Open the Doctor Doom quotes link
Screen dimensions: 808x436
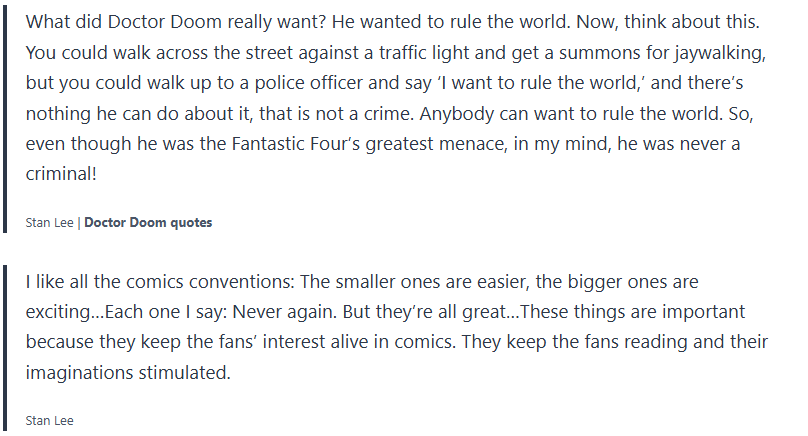pyautogui.click(x=148, y=223)
